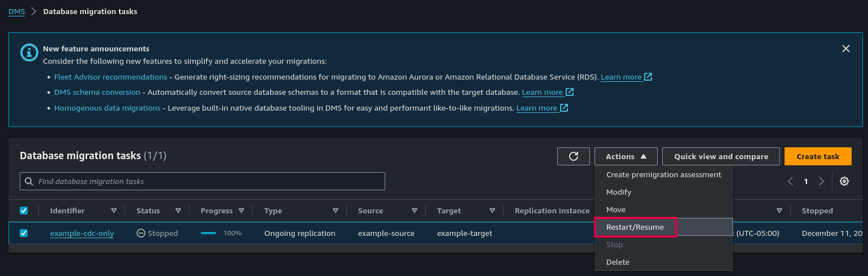
Task: Click the refresh tasks icon button
Action: (x=574, y=156)
